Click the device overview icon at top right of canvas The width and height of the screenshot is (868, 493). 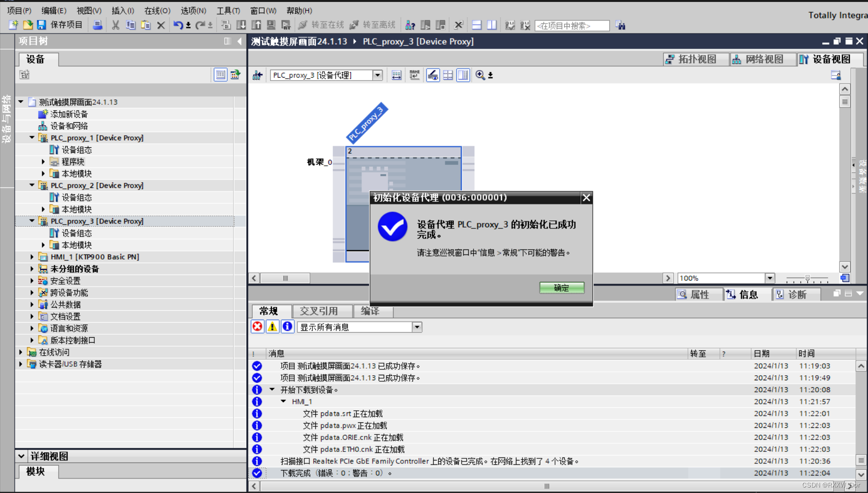pyautogui.click(x=836, y=75)
